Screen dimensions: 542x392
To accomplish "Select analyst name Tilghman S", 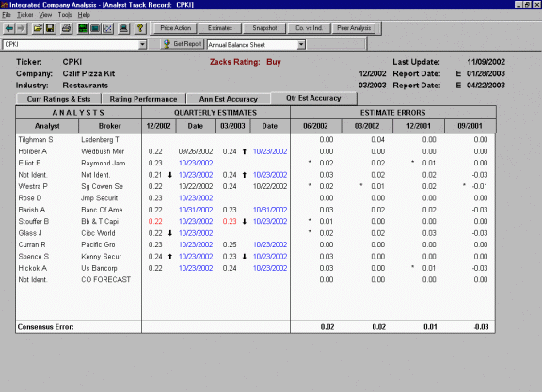I will tap(36, 140).
